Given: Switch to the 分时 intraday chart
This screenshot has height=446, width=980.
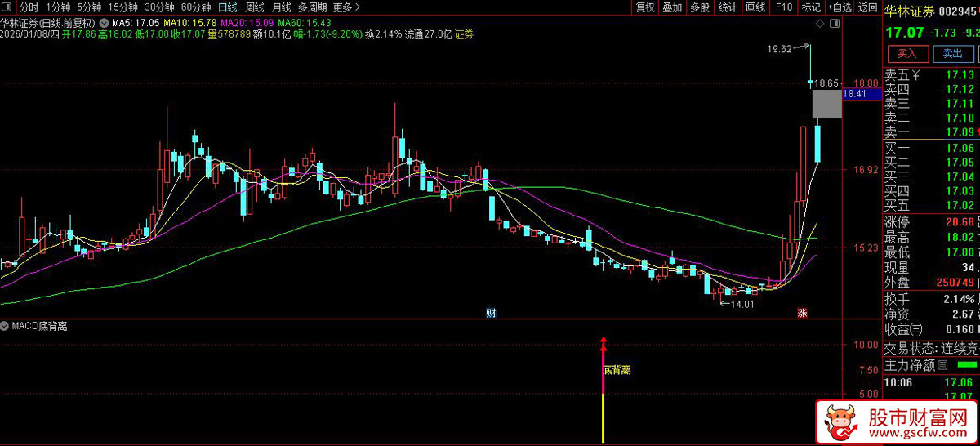Looking at the screenshot, I should click(29, 7).
